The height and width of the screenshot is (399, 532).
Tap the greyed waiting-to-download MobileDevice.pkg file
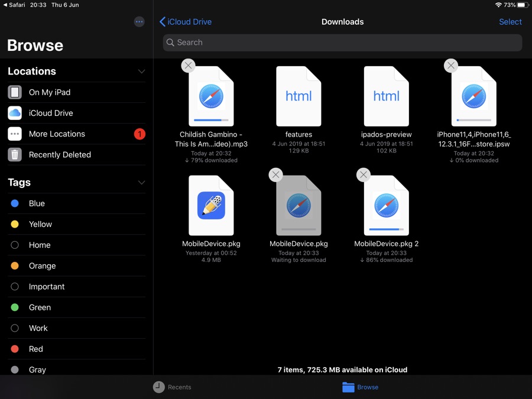point(299,205)
